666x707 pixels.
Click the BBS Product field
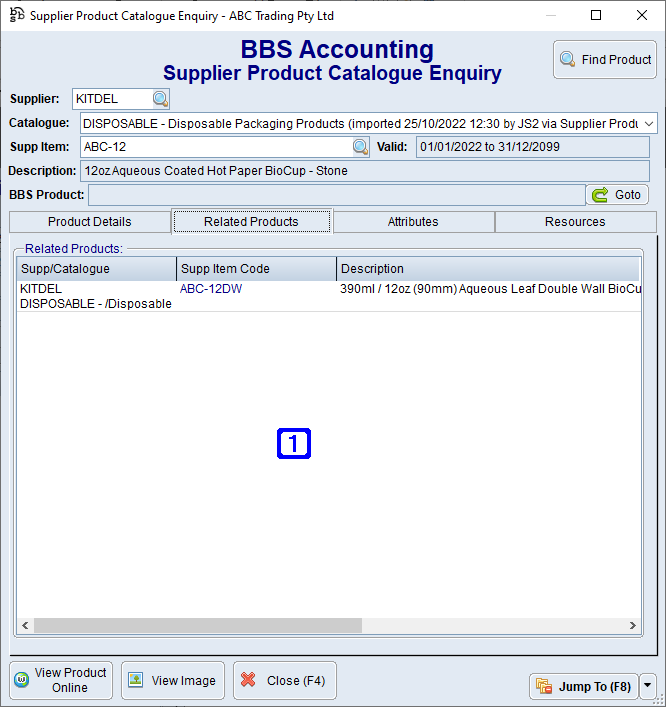[x=337, y=195]
